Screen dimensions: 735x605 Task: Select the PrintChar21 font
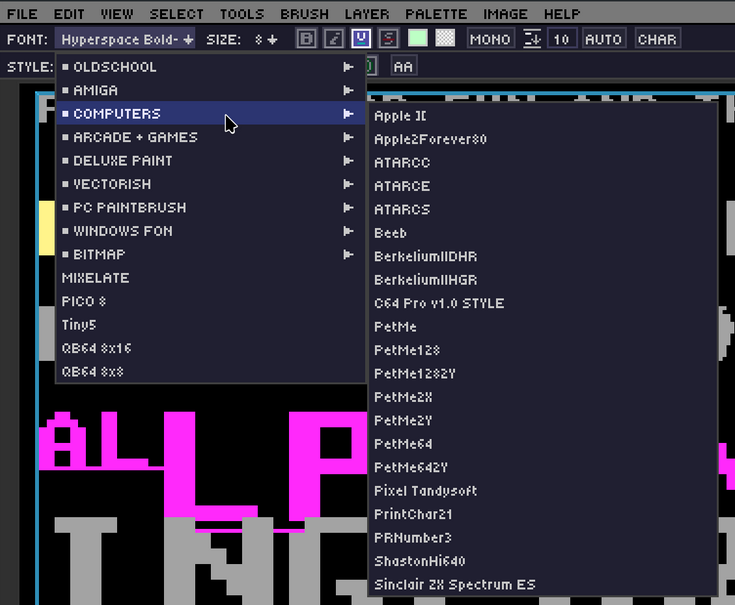point(543,514)
